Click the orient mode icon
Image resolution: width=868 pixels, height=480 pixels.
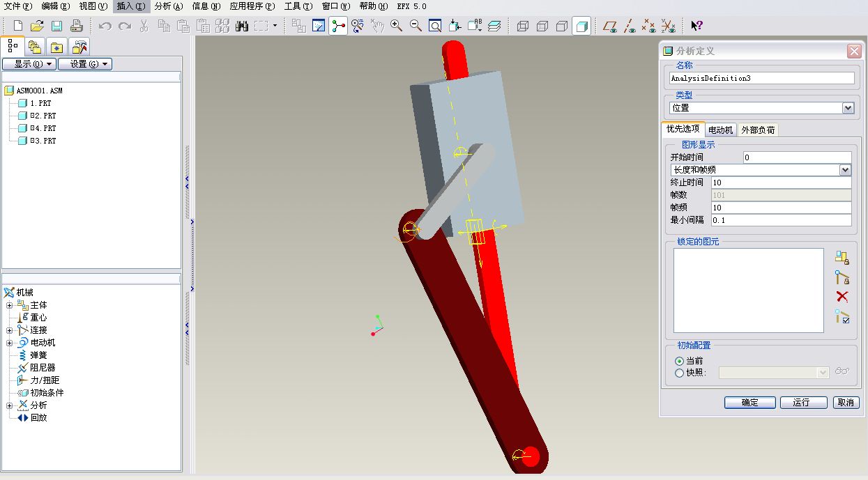[358, 26]
